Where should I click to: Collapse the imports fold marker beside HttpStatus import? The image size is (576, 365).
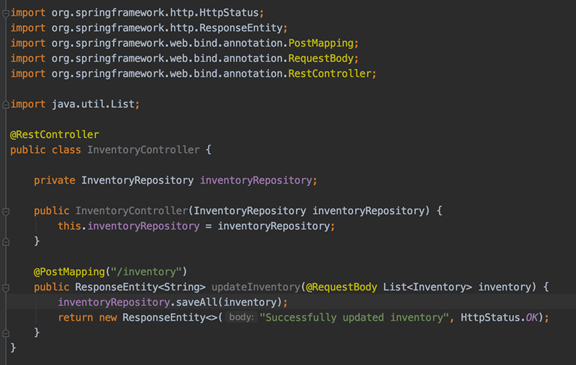(6, 14)
